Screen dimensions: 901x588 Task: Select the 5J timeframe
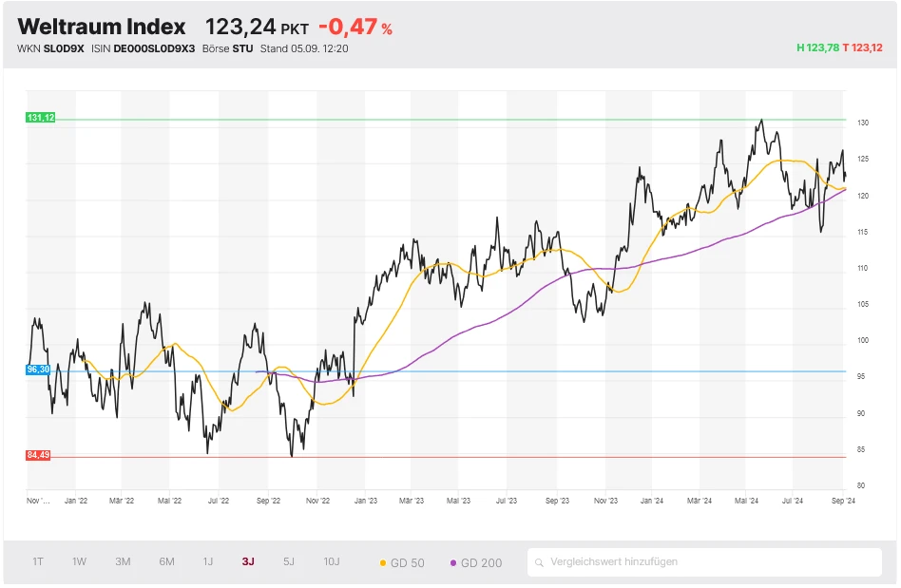point(287,561)
